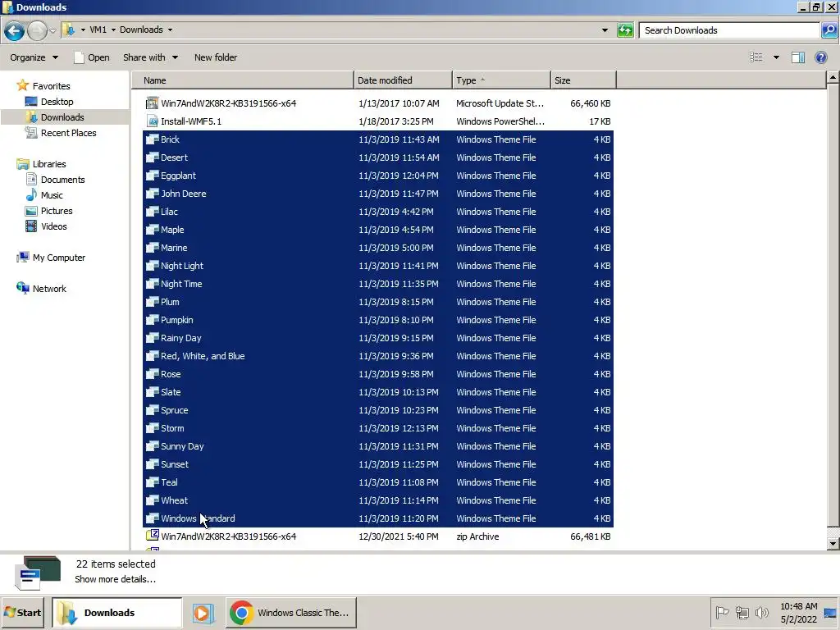Click the Help question mark icon

(x=820, y=57)
